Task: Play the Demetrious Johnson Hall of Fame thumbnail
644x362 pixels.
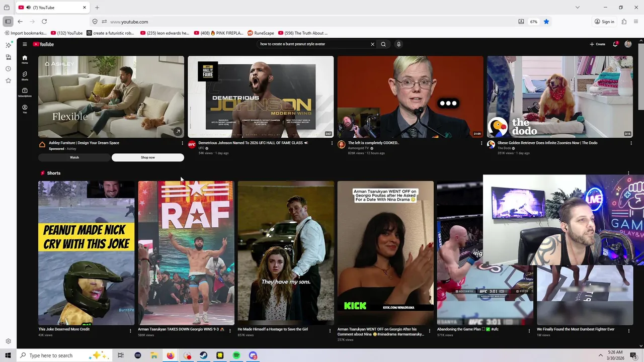Action: click(x=261, y=97)
